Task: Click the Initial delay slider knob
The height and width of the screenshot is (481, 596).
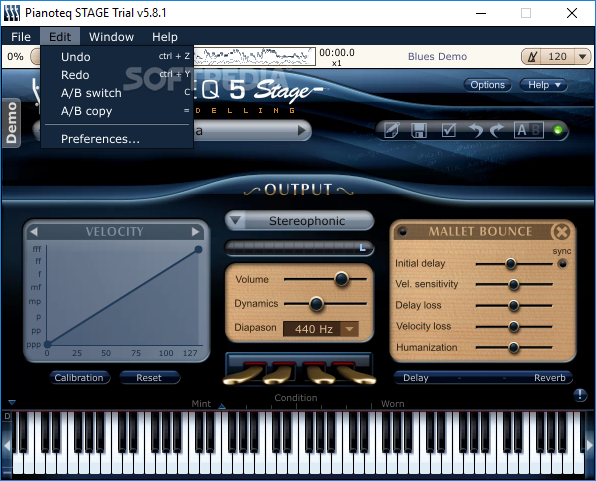Action: (510, 263)
